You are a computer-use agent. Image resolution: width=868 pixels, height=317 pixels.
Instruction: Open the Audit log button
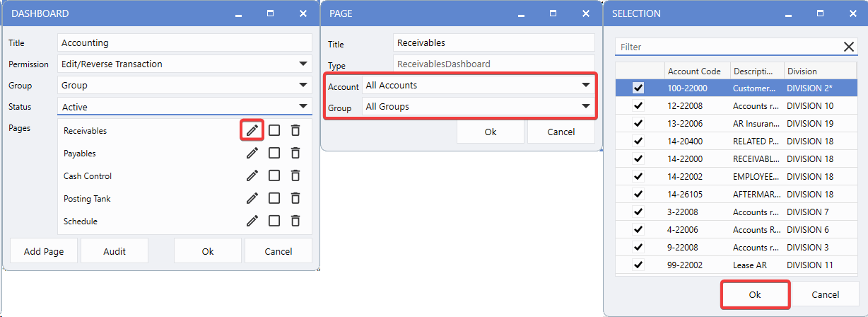[x=115, y=251]
